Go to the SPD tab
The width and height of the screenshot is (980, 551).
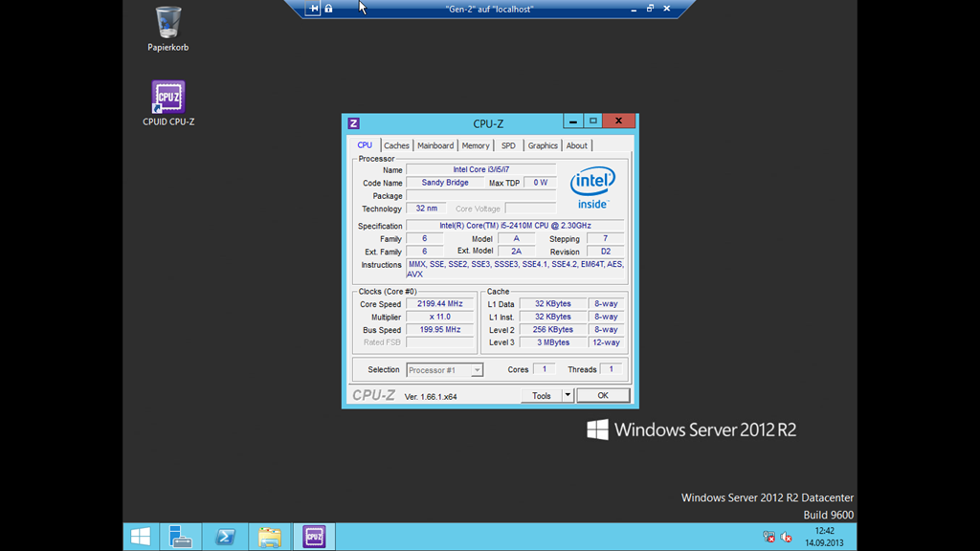pos(509,145)
